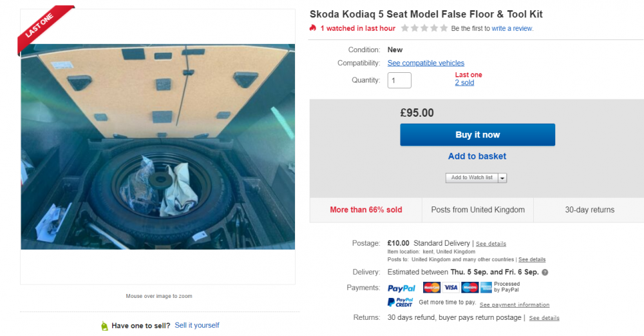Open write a review link

pyautogui.click(x=512, y=28)
